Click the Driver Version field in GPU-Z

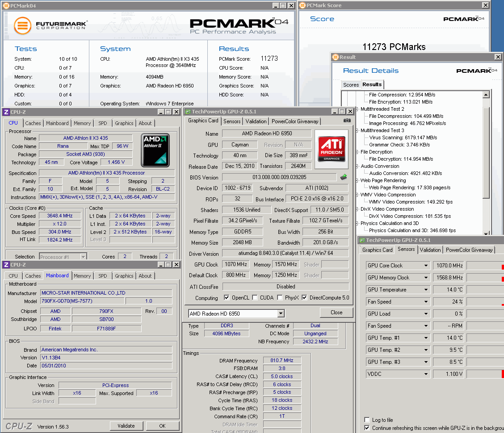pyautogui.click(x=286, y=253)
